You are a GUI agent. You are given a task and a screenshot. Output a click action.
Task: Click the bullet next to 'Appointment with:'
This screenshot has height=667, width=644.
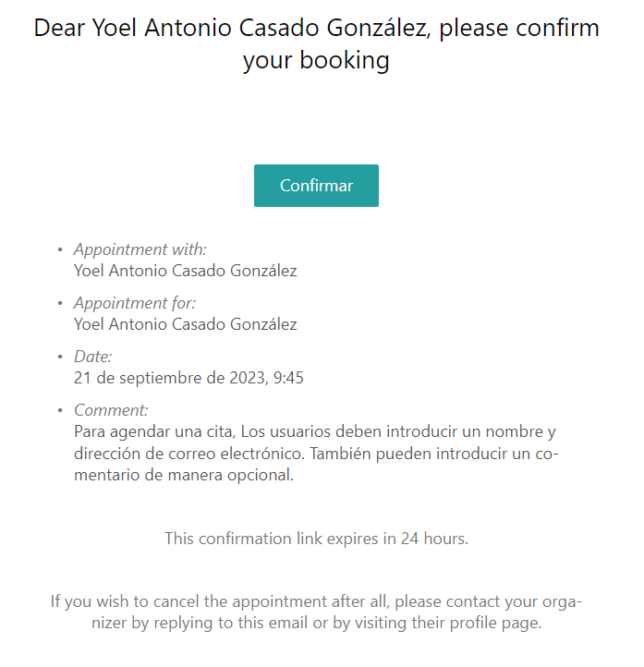60,249
